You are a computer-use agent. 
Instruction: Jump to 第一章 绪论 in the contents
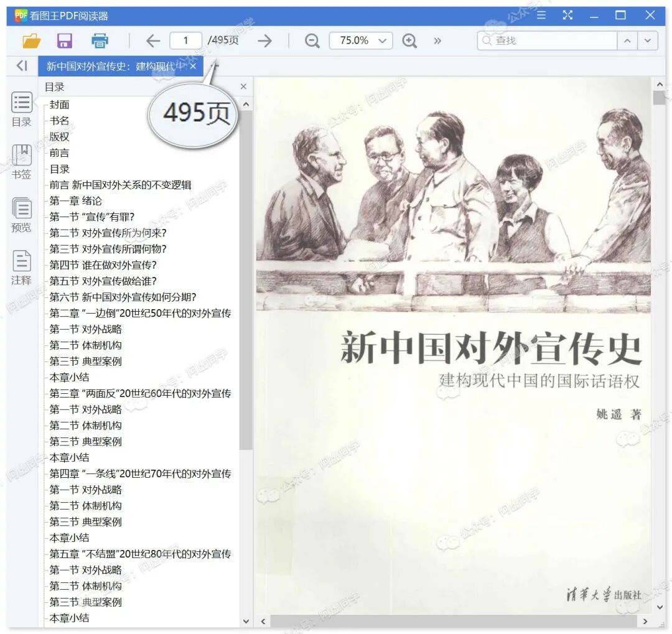pyautogui.click(x=77, y=200)
